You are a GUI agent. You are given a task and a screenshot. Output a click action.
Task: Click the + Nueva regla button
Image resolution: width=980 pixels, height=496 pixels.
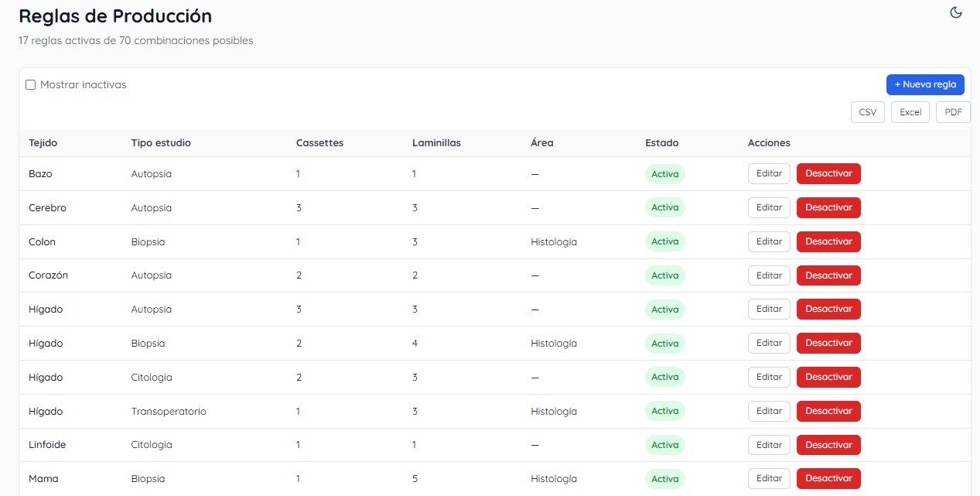point(925,84)
